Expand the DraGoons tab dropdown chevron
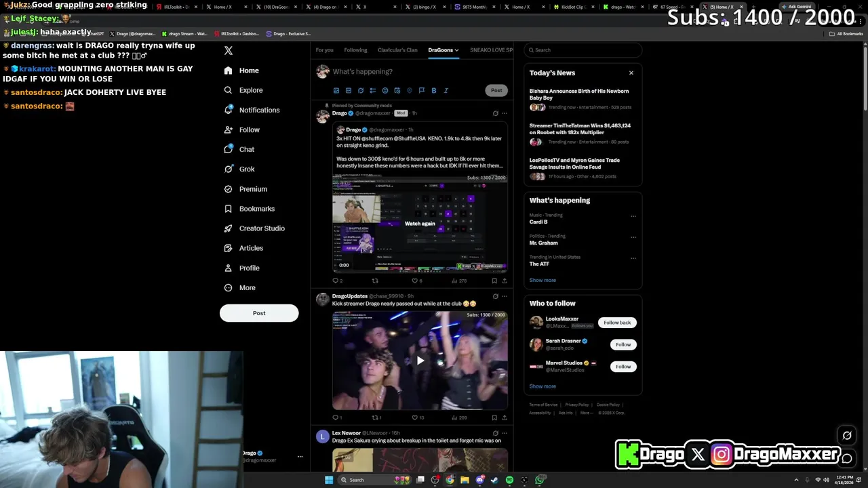868x488 pixels. [x=456, y=50]
